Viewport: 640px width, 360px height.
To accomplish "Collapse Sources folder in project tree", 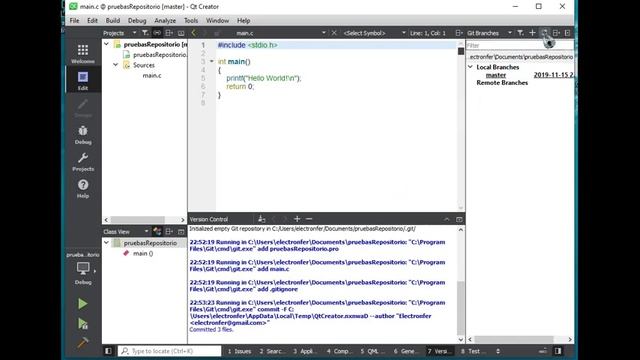I will 116,65.
